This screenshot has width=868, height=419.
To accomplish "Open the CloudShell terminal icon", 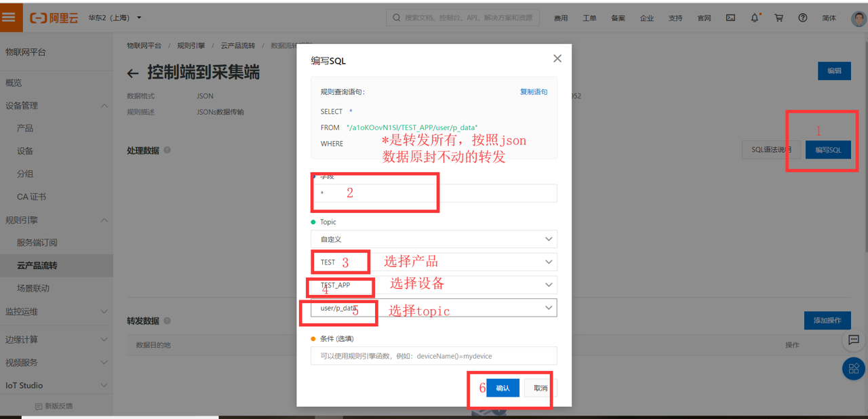I will (730, 18).
